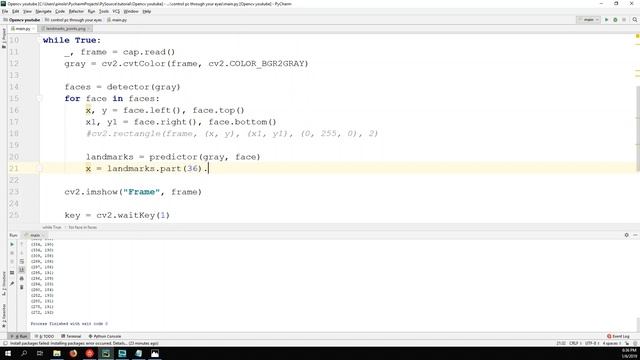Viewport: 640px width, 360px height.
Task: Switch to the main.py editor tab
Action: tap(22, 29)
